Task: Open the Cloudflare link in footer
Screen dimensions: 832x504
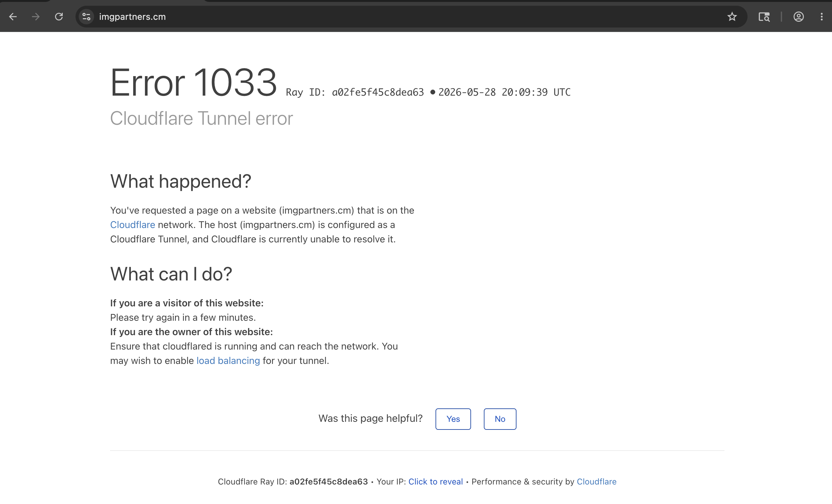Action: [x=597, y=481]
